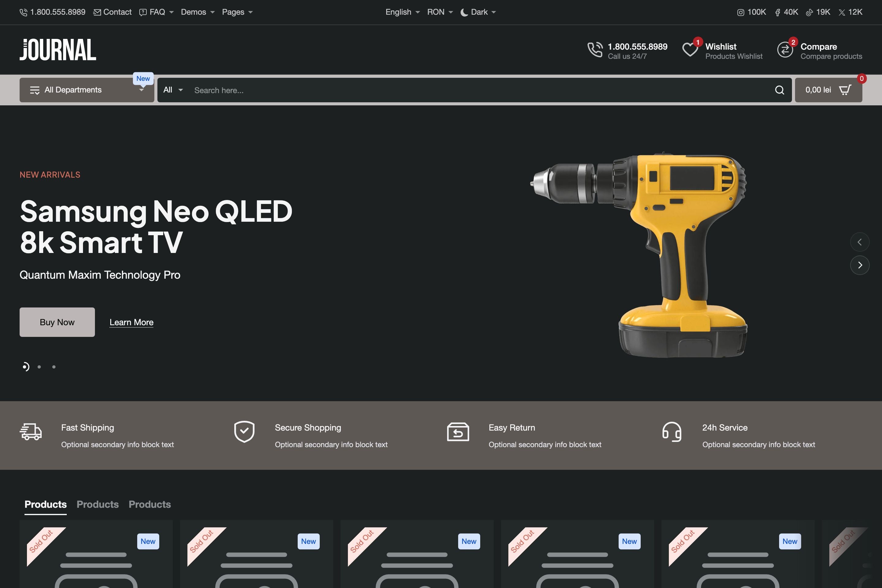This screenshot has height=588, width=882.
Task: Open Facebook 40K social icon
Action: (777, 12)
